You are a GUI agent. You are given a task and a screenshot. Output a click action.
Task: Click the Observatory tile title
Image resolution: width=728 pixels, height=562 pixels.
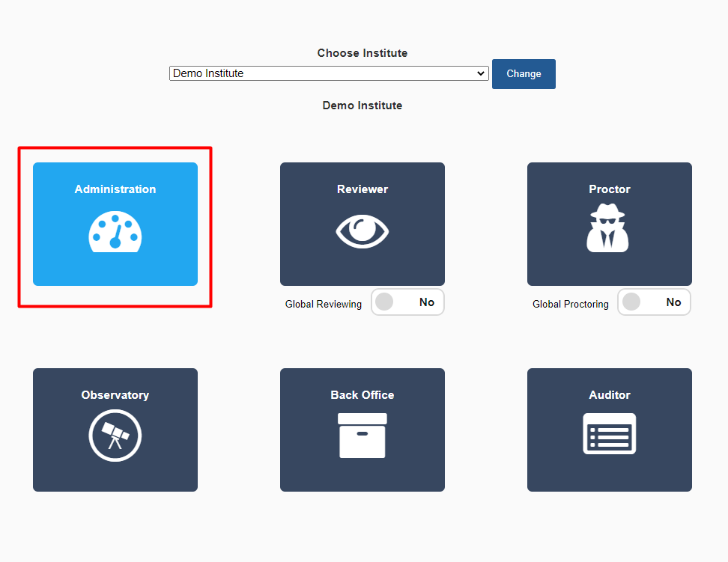point(115,395)
